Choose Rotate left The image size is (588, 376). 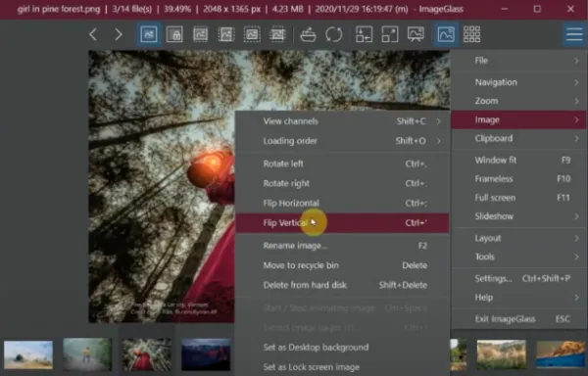(x=342, y=164)
